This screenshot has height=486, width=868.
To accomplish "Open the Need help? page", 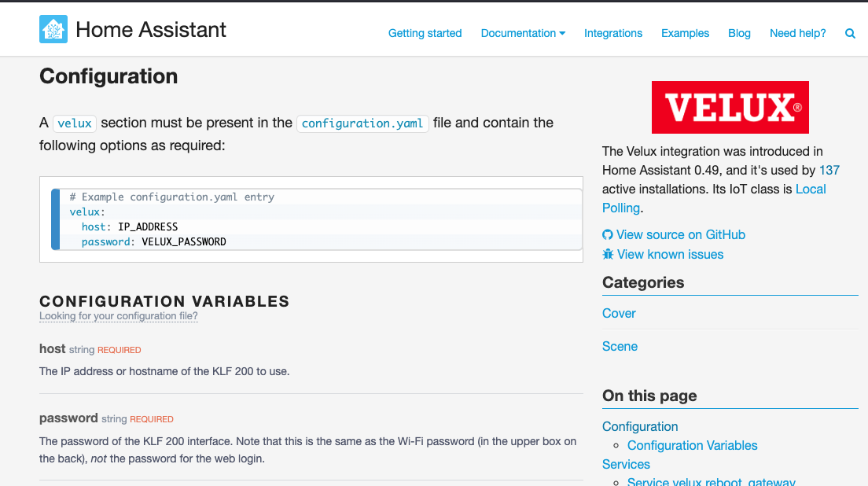I will [797, 33].
